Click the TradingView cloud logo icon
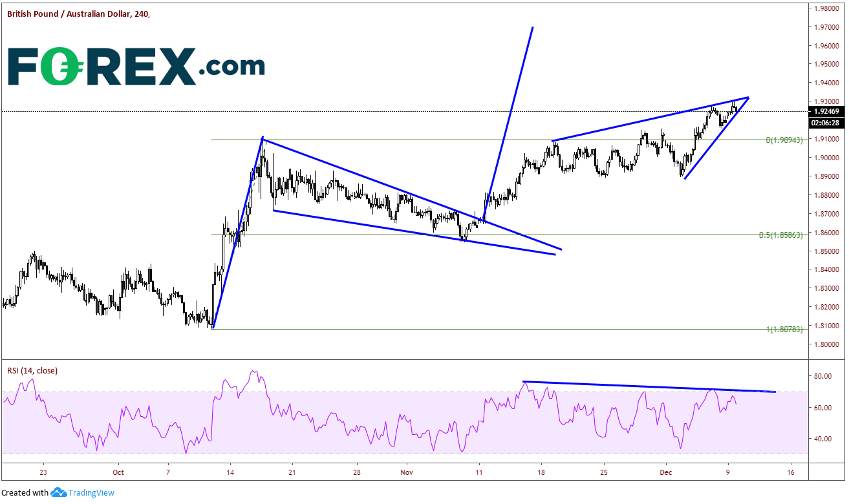This screenshot has width=849, height=504. (x=59, y=492)
